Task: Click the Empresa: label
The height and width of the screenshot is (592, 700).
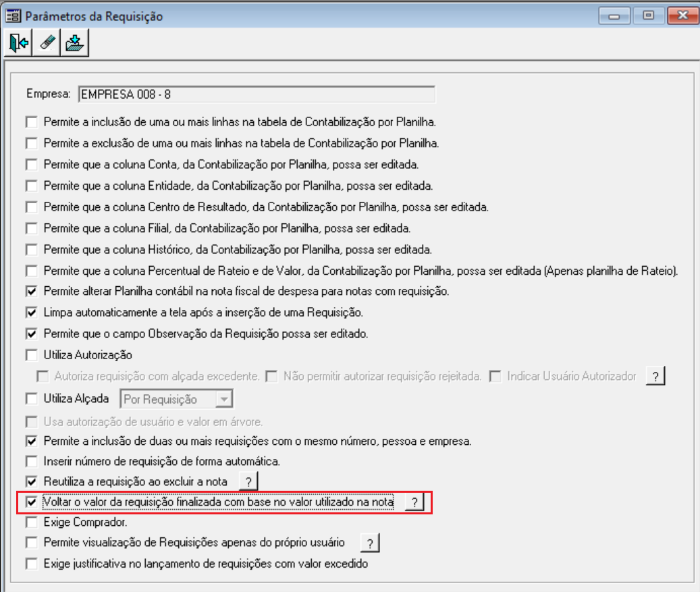Action: 48,95
